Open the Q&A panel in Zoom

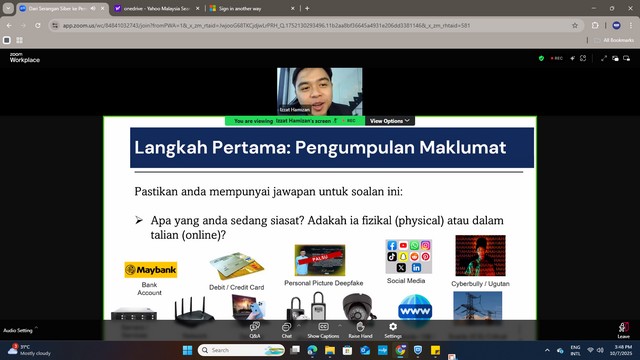(255, 330)
